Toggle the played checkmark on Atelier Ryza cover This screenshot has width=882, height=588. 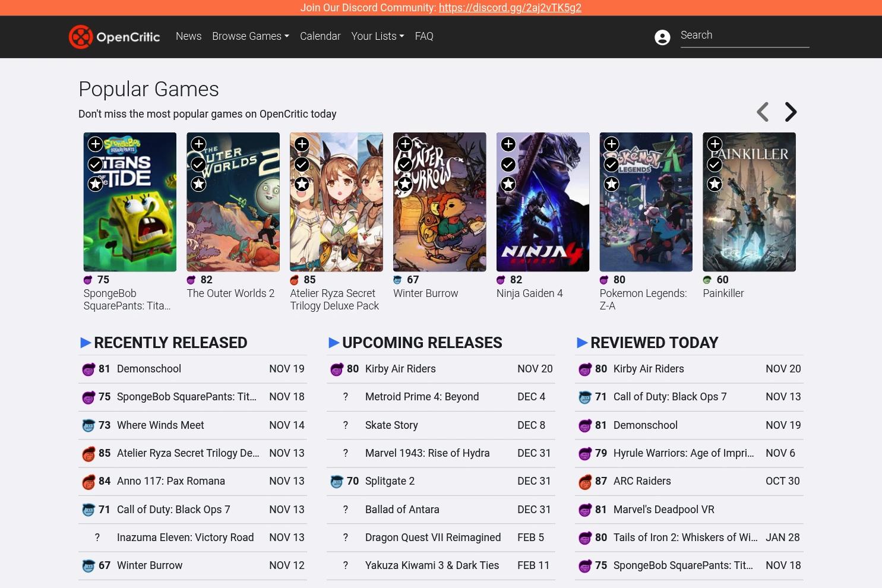click(x=302, y=164)
